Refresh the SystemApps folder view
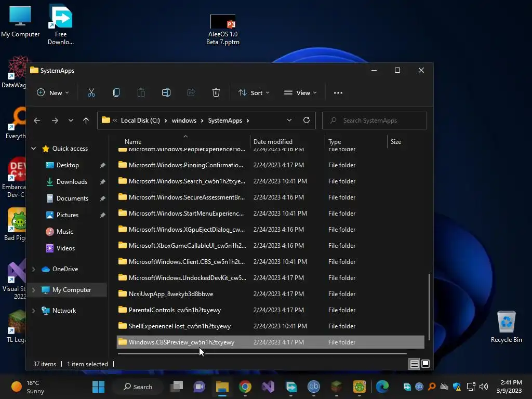Screen dimensions: 532x399 307,120
